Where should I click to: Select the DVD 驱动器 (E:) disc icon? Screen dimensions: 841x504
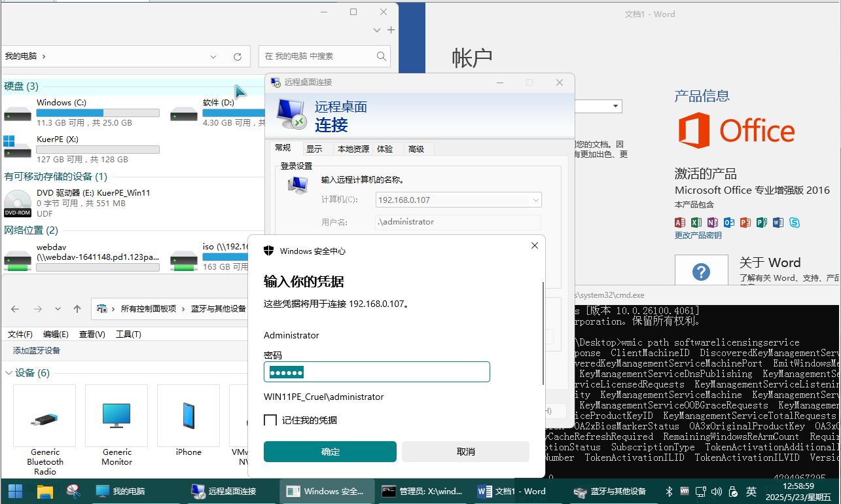17,204
